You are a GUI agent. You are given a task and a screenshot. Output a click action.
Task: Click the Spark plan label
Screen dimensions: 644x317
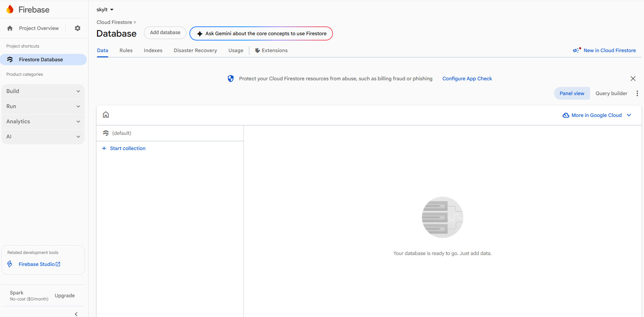[x=17, y=293]
